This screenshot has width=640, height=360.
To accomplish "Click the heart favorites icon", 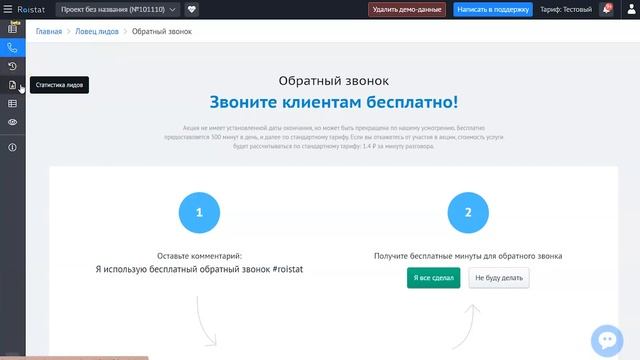I will pos(191,9).
